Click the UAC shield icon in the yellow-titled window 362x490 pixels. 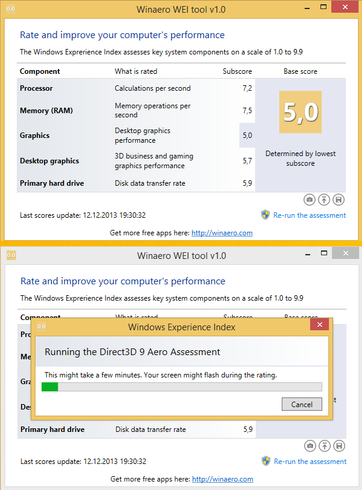tap(265, 215)
